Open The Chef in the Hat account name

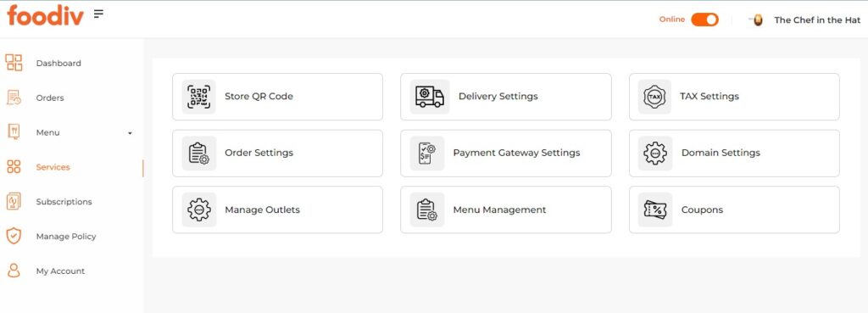[x=817, y=20]
